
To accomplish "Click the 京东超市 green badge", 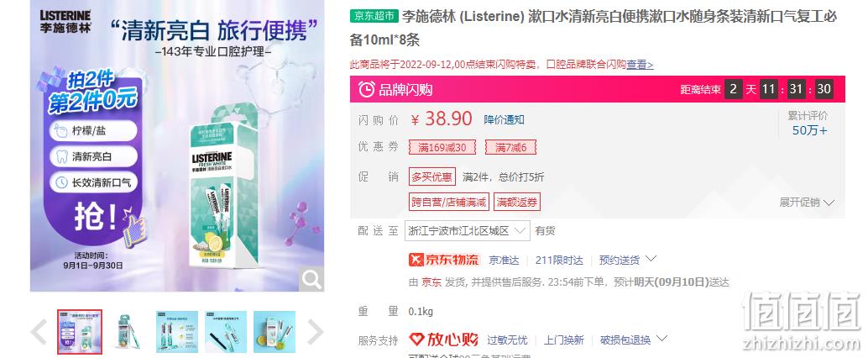I will click(374, 16).
